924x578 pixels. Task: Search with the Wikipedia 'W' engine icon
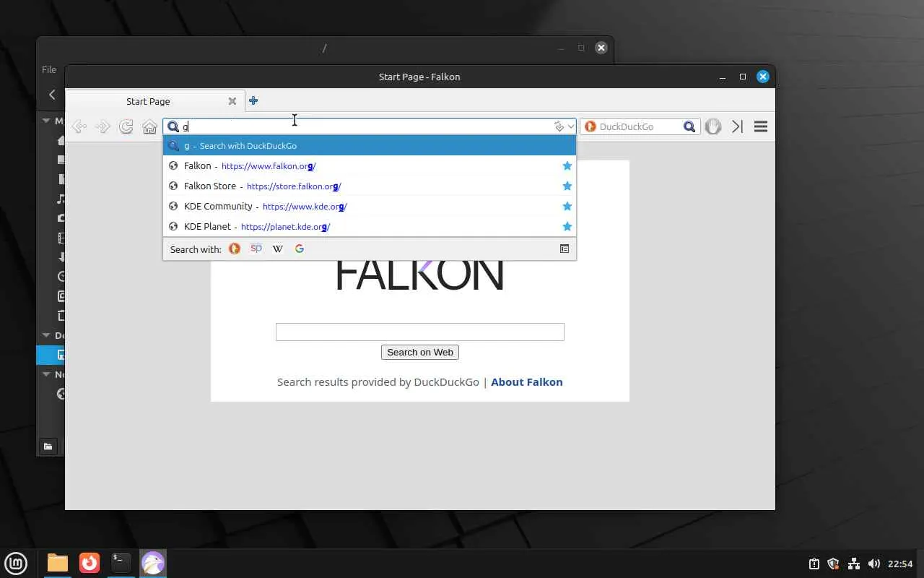(x=278, y=249)
